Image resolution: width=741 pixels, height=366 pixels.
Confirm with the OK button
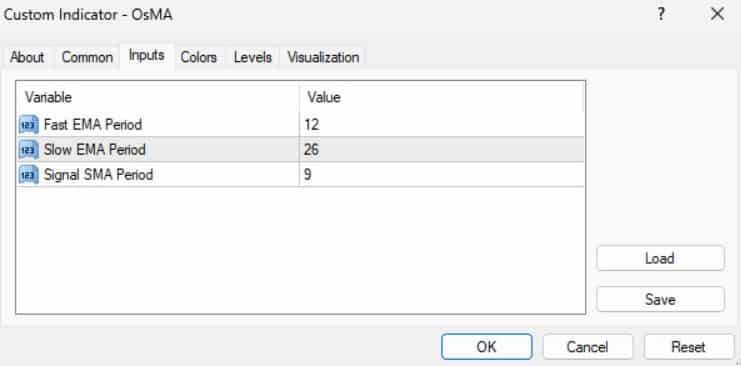[x=487, y=347]
